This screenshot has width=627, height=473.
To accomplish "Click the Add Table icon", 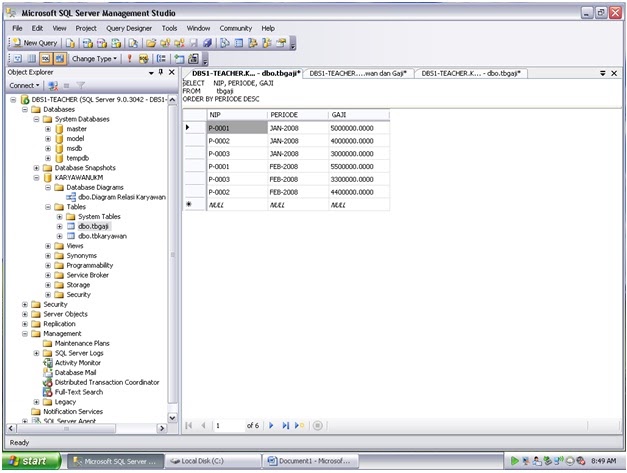I will click(x=179, y=59).
